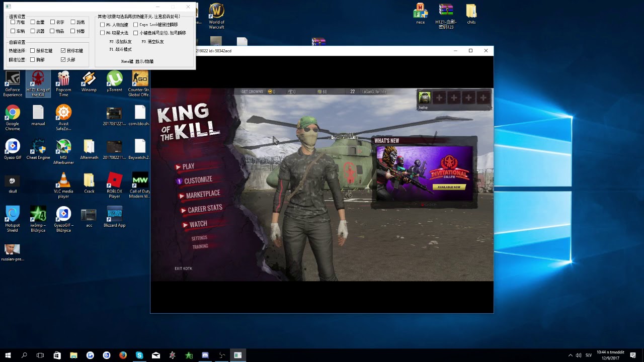Uncheck the 头部 aim position checkbox
644x362 pixels.
[x=63, y=60]
